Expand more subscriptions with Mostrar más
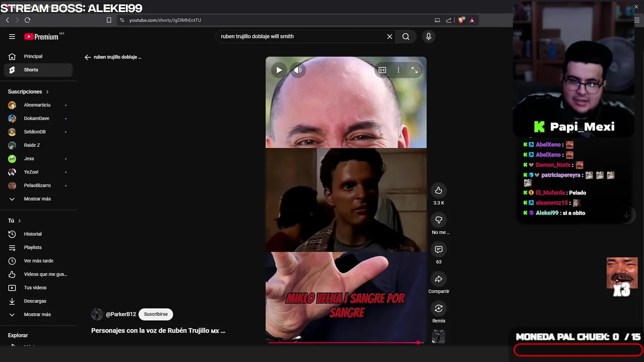Image resolution: width=644 pixels, height=362 pixels. [38, 199]
